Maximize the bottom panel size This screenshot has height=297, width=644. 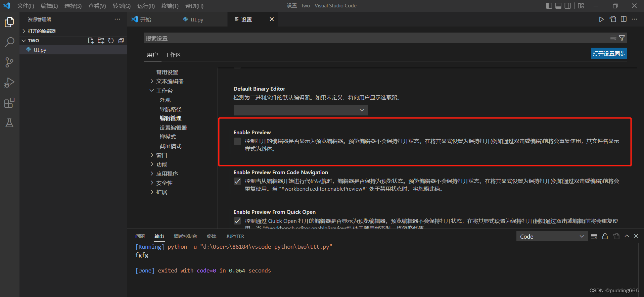pos(627,236)
